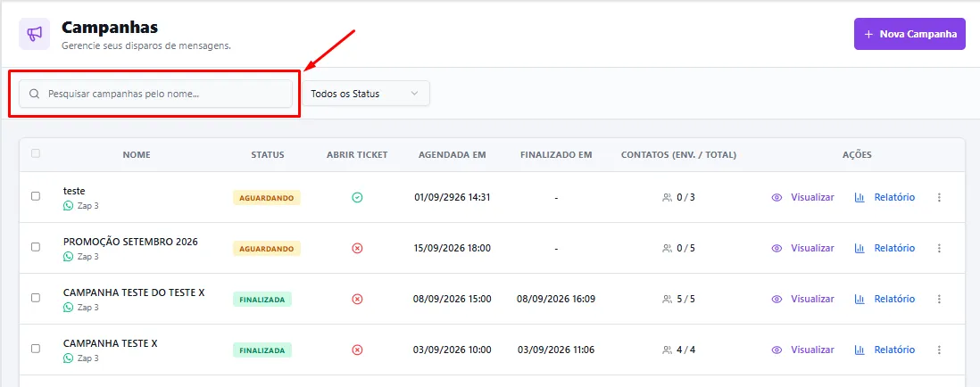Click AGUARDANDO badge in PROMOÇÃO SETEMBRO row
This screenshot has height=387, width=980.
267,249
